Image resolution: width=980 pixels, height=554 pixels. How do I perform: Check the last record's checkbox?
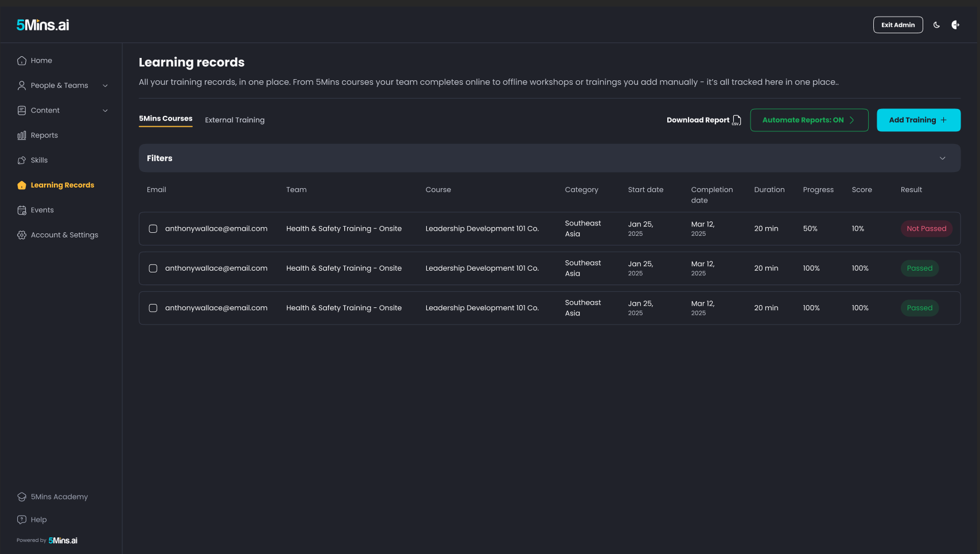point(153,308)
